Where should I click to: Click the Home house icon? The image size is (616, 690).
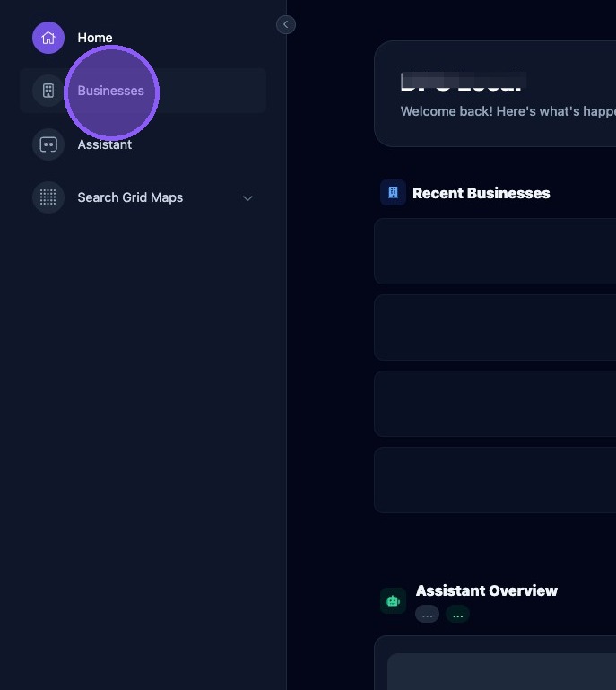[x=48, y=38]
